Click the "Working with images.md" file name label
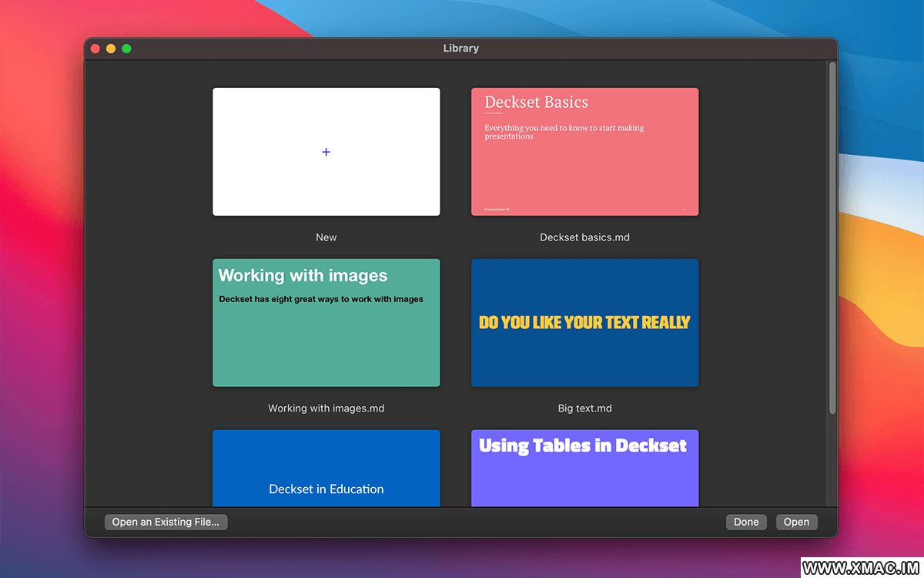924x578 pixels. pos(326,408)
